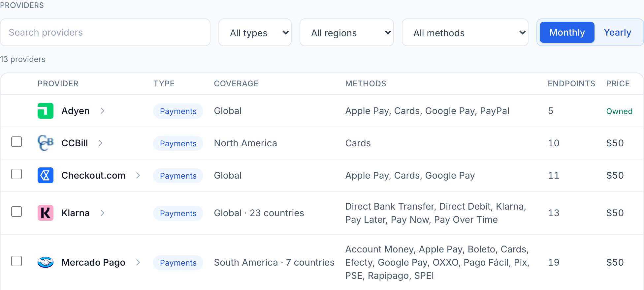Switch pricing to Yearly
The width and height of the screenshot is (644, 290).
pos(618,32)
